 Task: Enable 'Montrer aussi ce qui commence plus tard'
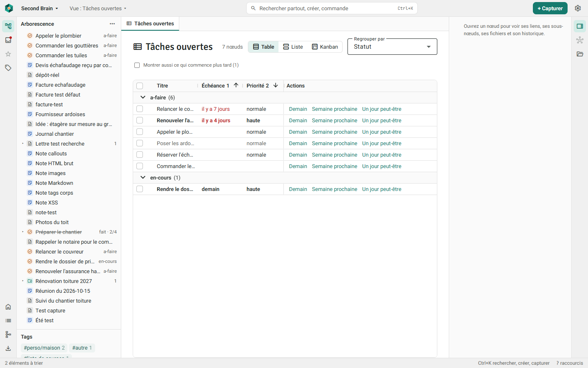(137, 65)
